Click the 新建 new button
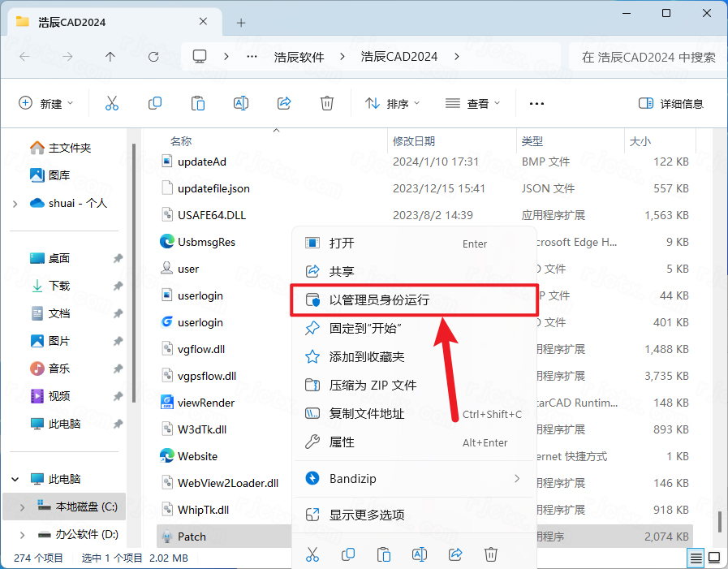Viewport: 728px width, 569px height. [x=46, y=103]
